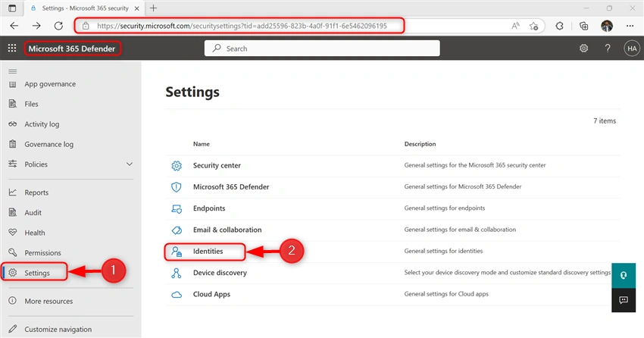Open Health in sidebar
This screenshot has width=644, height=338.
[35, 233]
